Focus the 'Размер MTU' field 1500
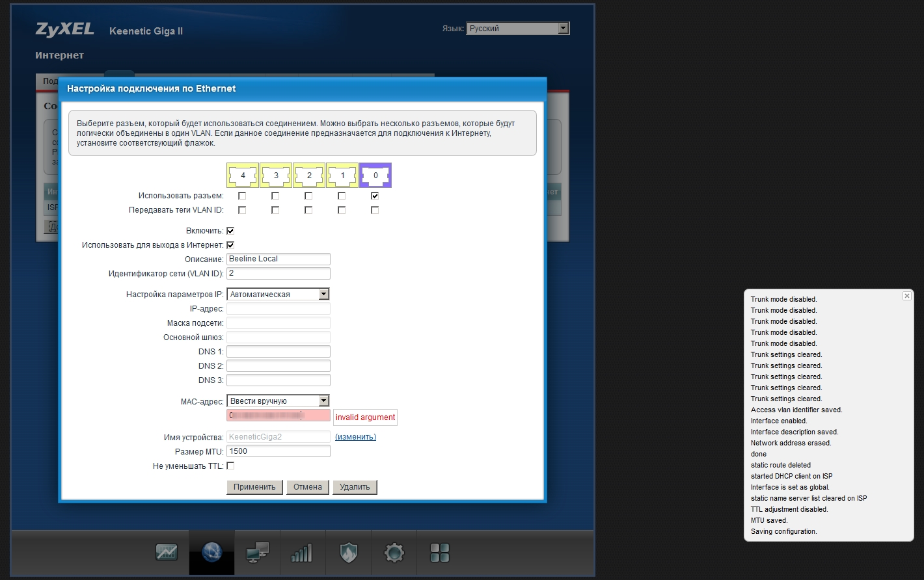Viewport: 924px width, 580px height. [x=279, y=451]
